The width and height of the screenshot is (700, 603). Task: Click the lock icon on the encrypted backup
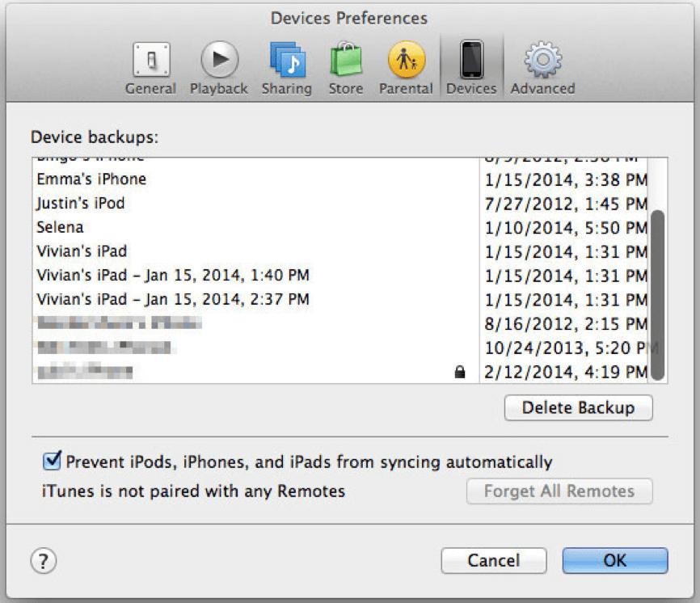[458, 371]
